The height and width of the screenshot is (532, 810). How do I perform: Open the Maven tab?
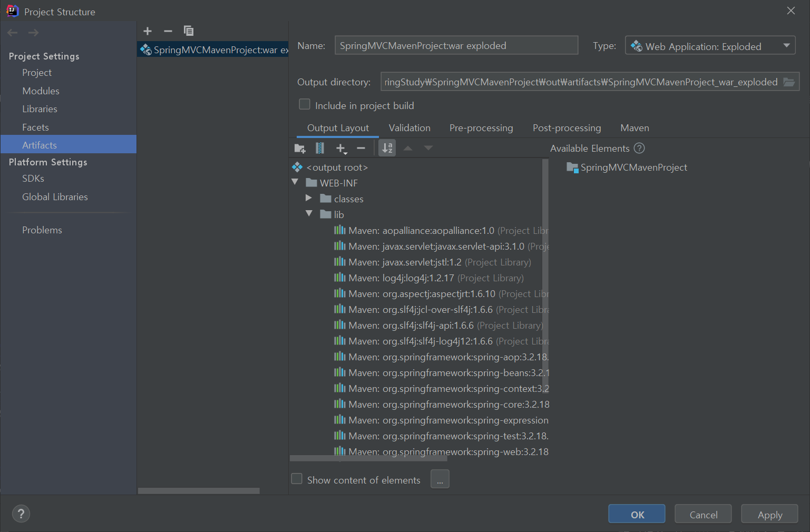tap(635, 128)
